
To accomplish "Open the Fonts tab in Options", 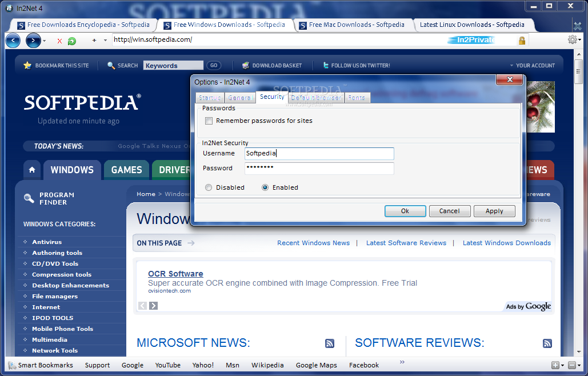I will coord(356,98).
